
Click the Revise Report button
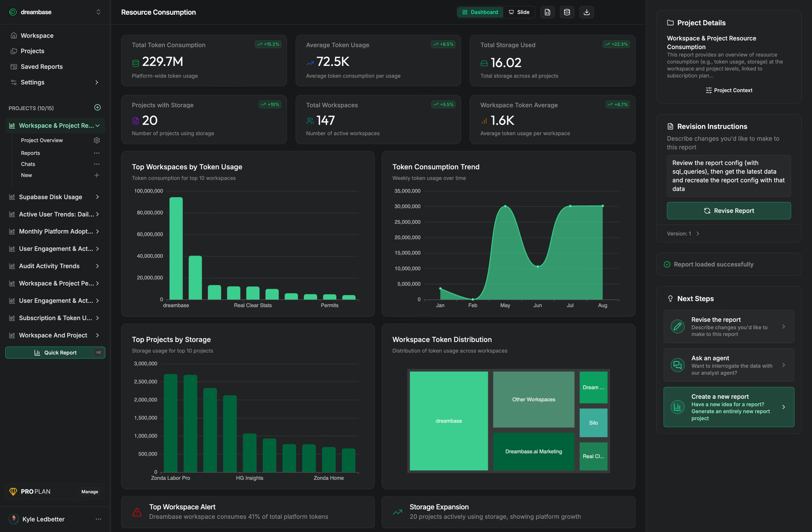click(x=728, y=211)
